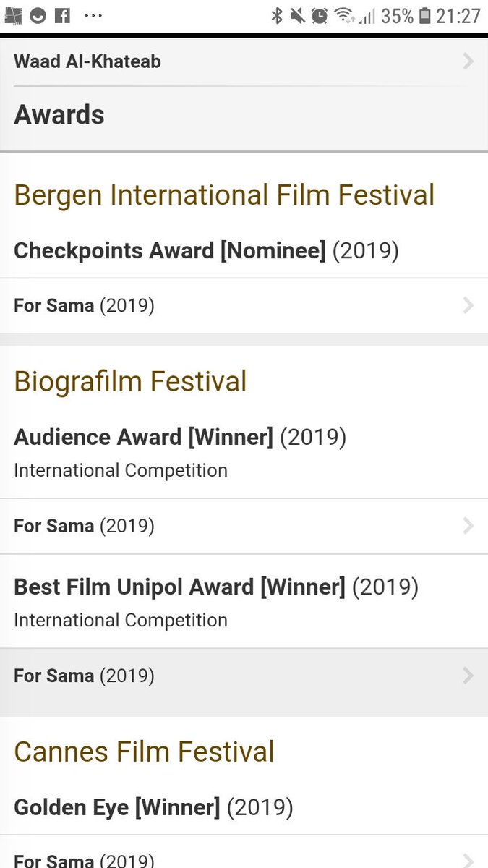This screenshot has height=868, width=488.
Task: Tap the battery indicator icon
Action: pyautogui.click(x=425, y=16)
